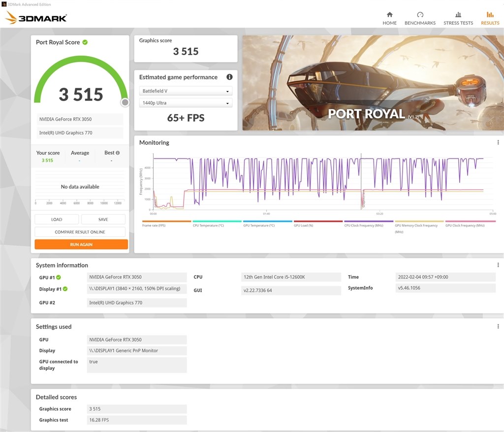Open the RESULTS tab

tap(490, 19)
